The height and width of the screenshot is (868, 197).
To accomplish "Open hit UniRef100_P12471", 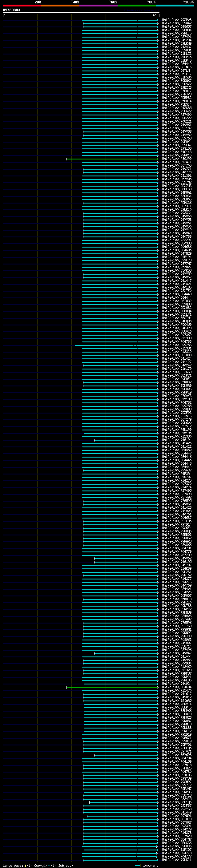I will [176, 162].
